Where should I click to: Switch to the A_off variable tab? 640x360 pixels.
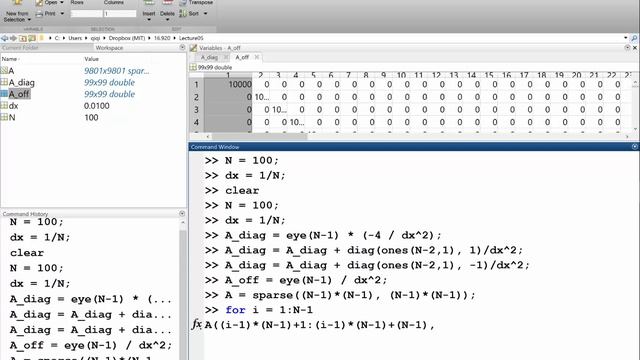tap(242, 58)
